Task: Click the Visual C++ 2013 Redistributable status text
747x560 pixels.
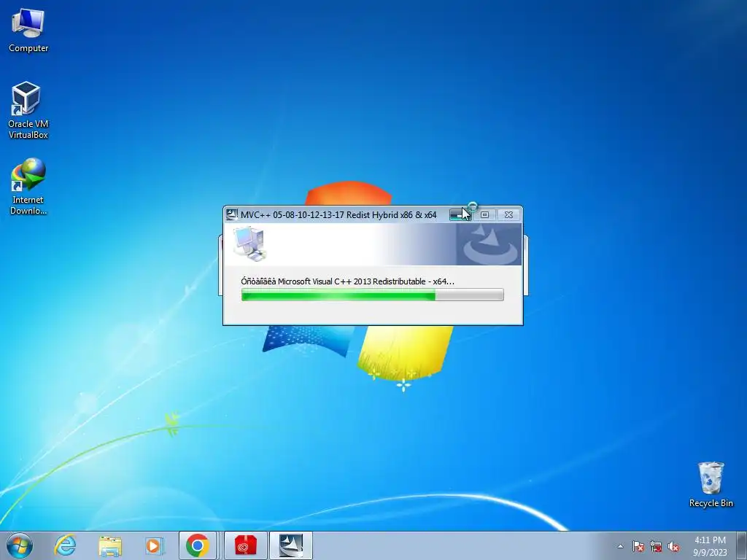Action: pyautogui.click(x=347, y=281)
